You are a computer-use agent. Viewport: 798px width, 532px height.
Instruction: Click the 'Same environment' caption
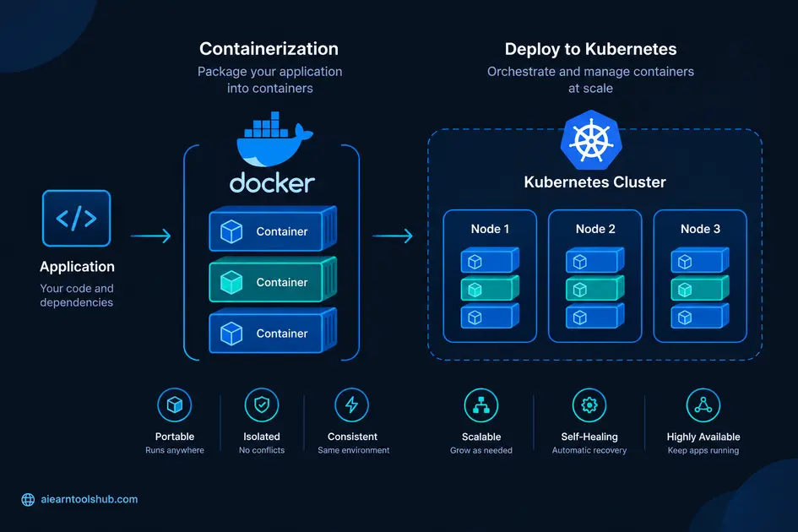tap(353, 450)
